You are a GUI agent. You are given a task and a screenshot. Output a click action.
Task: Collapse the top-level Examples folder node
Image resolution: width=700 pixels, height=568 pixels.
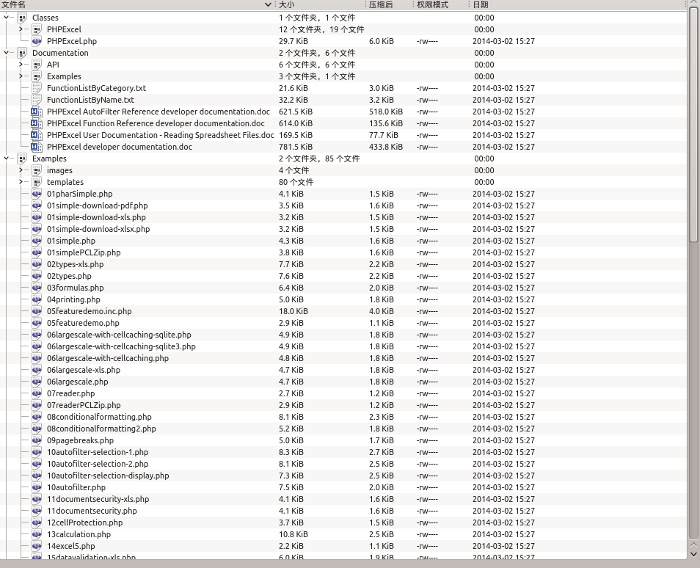point(6,158)
